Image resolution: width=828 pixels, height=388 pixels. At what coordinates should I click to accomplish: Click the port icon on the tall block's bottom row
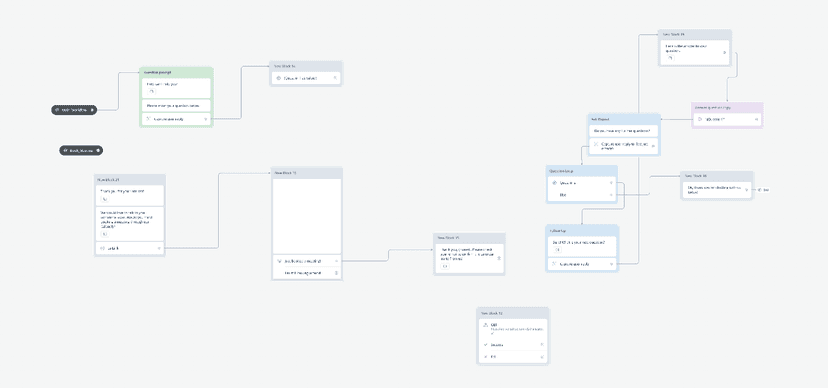pos(336,273)
